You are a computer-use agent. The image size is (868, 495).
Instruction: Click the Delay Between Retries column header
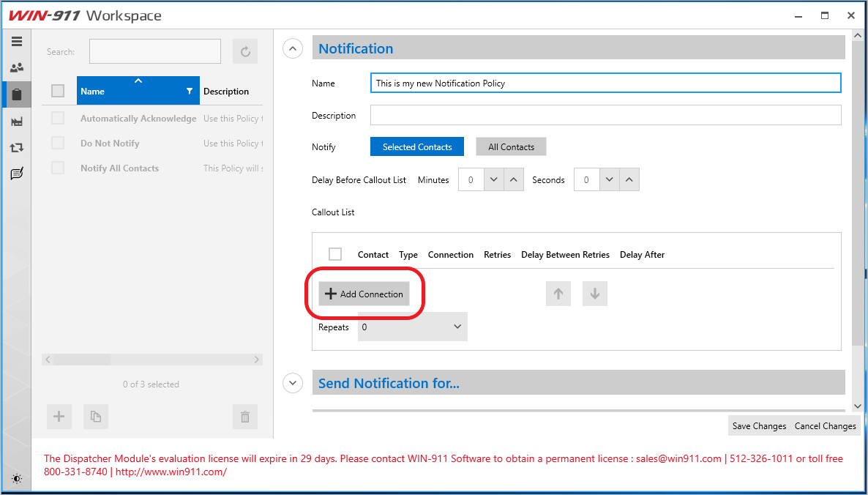click(565, 255)
